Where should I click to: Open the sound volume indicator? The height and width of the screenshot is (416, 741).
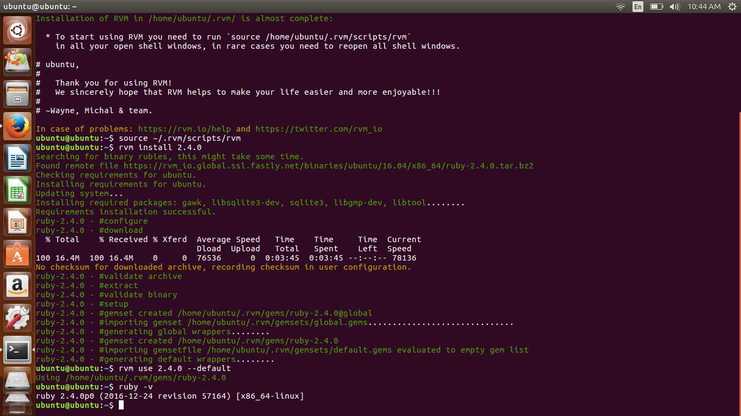(x=674, y=7)
